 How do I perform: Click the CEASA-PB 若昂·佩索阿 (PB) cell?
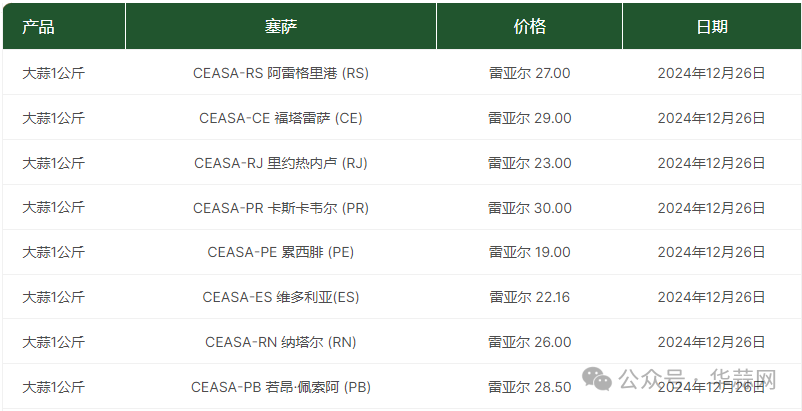pos(281,387)
